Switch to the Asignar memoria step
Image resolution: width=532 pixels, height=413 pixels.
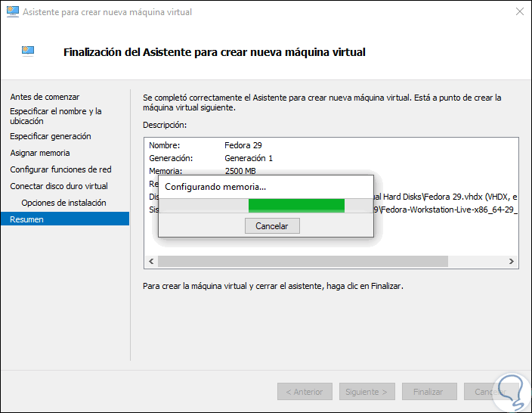[40, 153]
